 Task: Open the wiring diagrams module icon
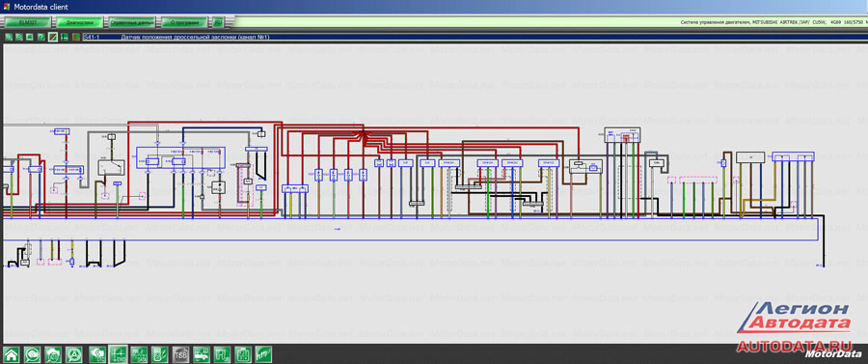point(118,354)
